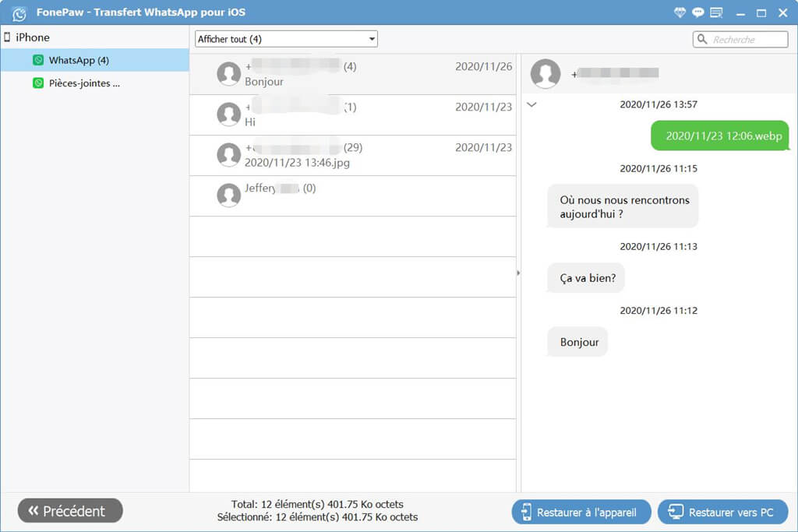Viewport: 798px width, 532px height.
Task: Click the contact avatar in chat header
Action: 546,74
